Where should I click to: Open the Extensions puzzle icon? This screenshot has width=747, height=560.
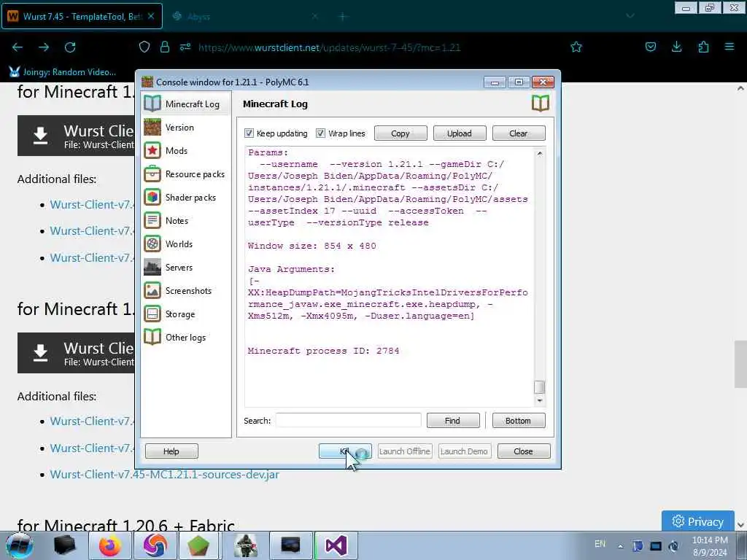pos(703,47)
